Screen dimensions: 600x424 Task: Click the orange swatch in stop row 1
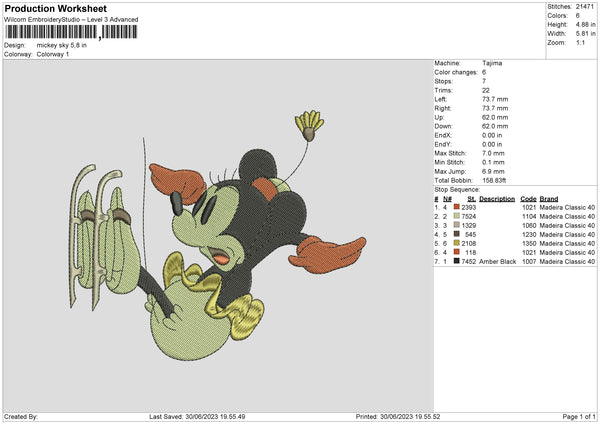[457, 207]
